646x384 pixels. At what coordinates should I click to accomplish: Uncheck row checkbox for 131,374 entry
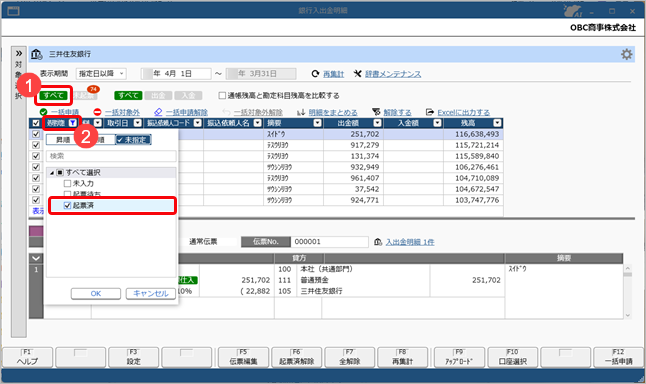[36, 156]
